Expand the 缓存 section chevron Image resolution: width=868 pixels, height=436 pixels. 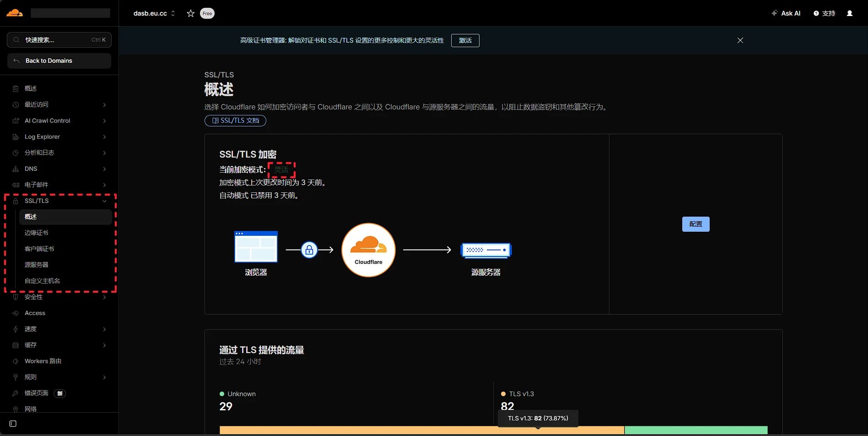click(104, 345)
